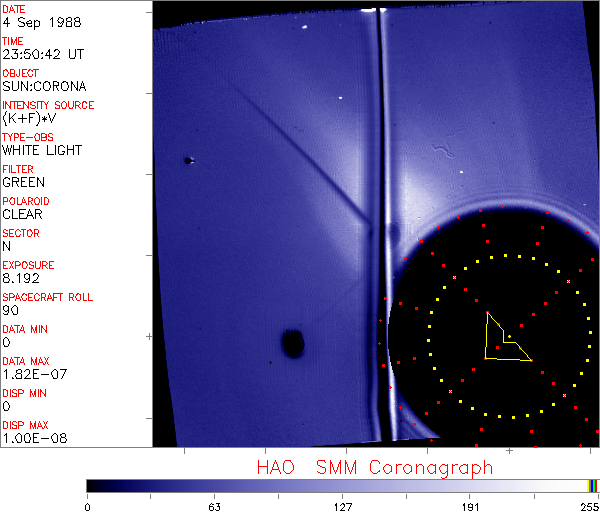The width and height of the screenshot is (600, 512).
Task: Click the small dark spot near the upper left of the image
Action: pos(187,160)
